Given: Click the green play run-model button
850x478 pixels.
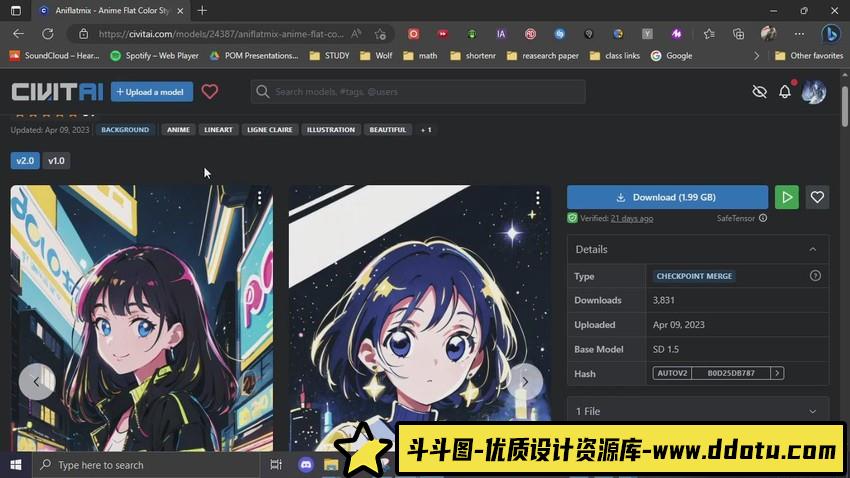Looking at the screenshot, I should [787, 197].
